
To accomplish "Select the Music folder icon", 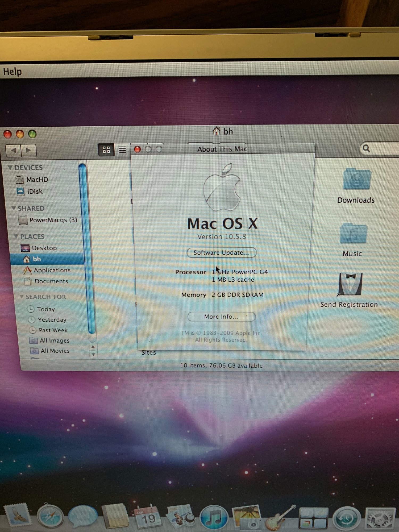I will pyautogui.click(x=354, y=233).
